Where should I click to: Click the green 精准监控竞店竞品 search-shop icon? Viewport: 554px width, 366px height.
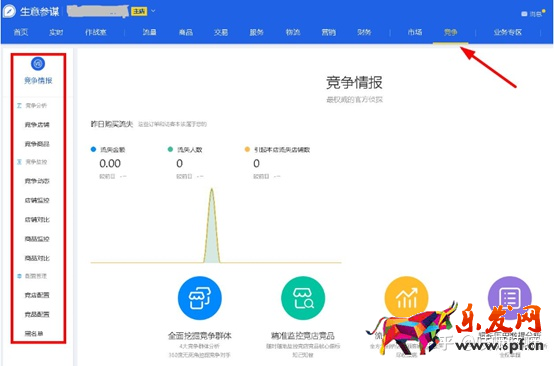tap(303, 298)
